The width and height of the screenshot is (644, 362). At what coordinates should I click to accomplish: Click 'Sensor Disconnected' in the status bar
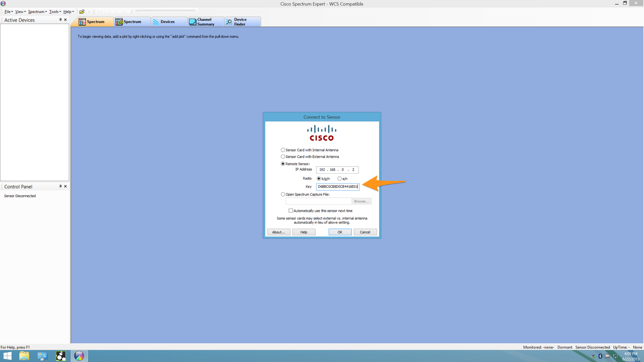592,347
